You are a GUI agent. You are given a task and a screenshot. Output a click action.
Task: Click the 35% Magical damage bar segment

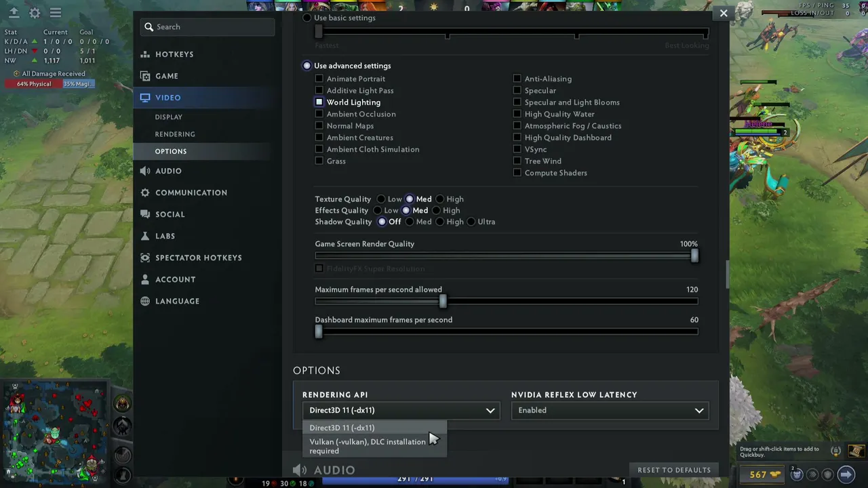pos(79,84)
